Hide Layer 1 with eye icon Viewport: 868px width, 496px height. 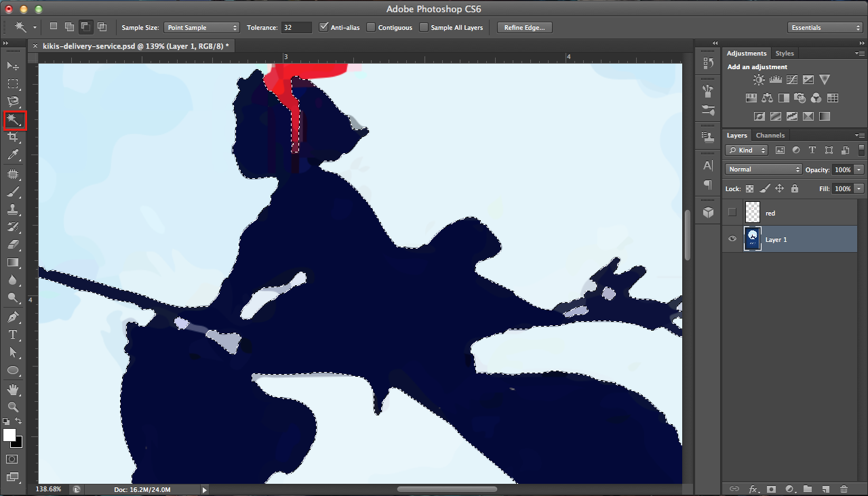[x=732, y=239]
